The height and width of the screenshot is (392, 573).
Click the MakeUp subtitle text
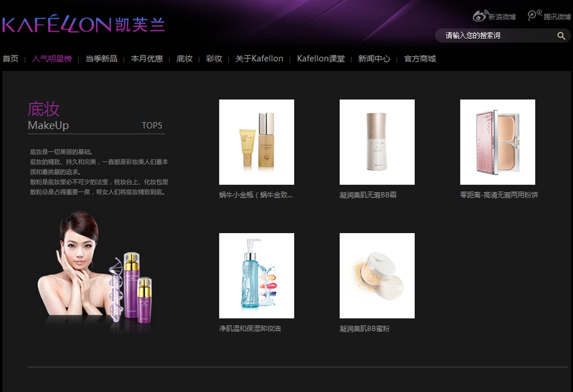(x=48, y=125)
